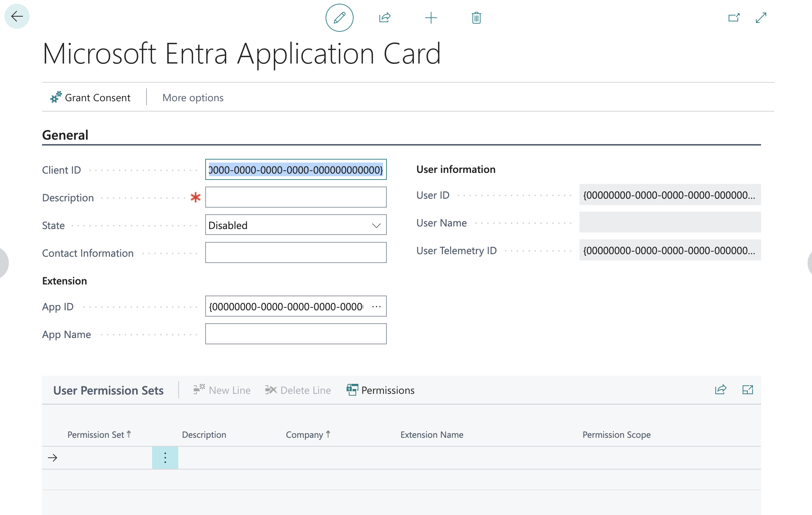This screenshot has width=812, height=515.
Task: Open the User Permission Sets menu
Action: (109, 390)
